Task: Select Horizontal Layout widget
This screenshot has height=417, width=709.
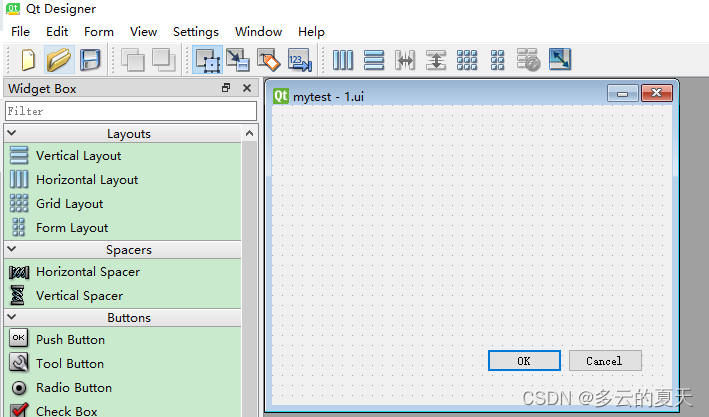Action: point(123,180)
